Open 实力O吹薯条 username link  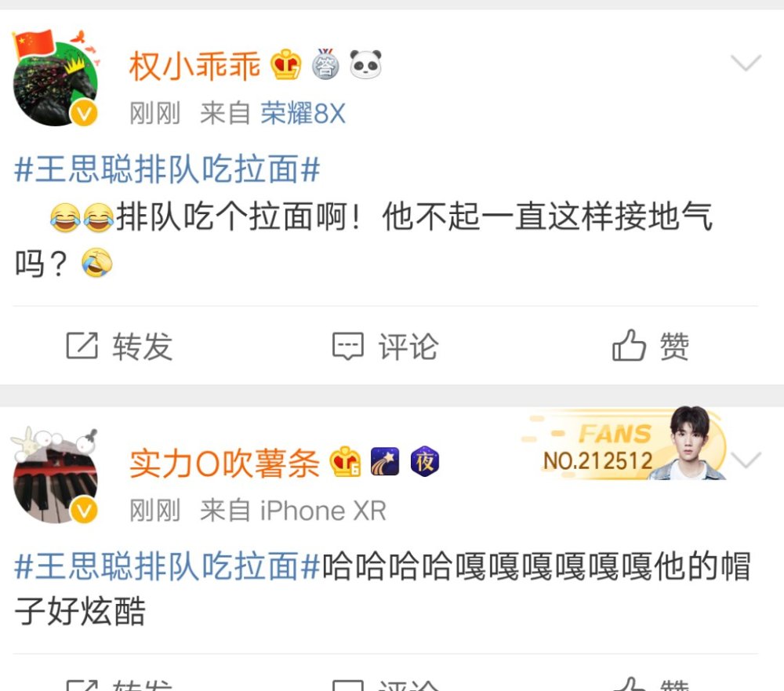coord(224,464)
